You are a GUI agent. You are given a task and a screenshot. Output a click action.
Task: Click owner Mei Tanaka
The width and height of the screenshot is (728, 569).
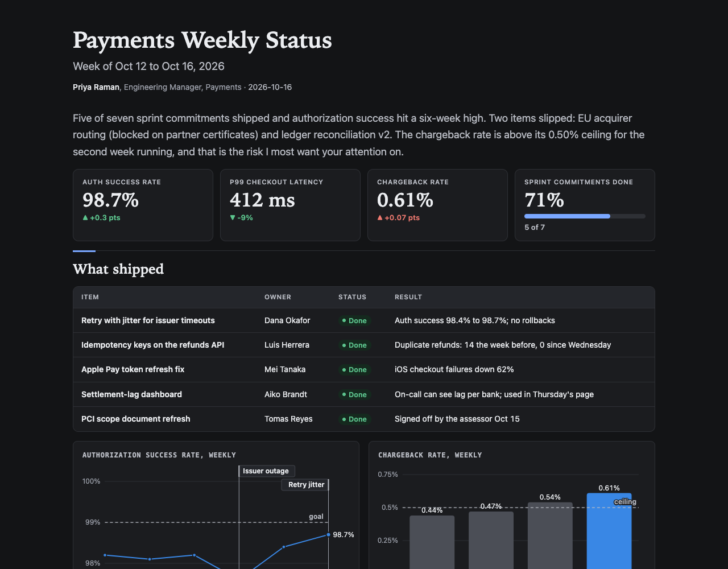pyautogui.click(x=285, y=369)
